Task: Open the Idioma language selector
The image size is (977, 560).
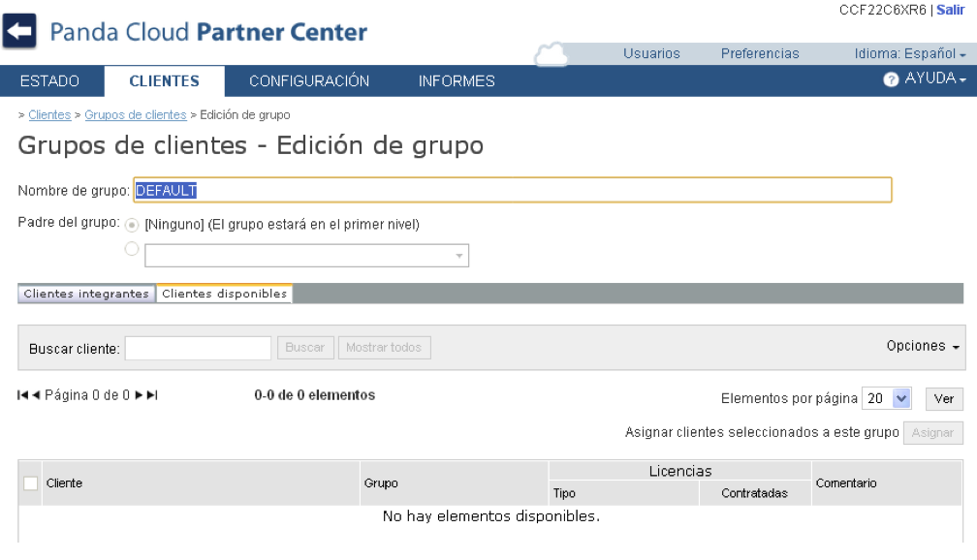Action: (910, 53)
